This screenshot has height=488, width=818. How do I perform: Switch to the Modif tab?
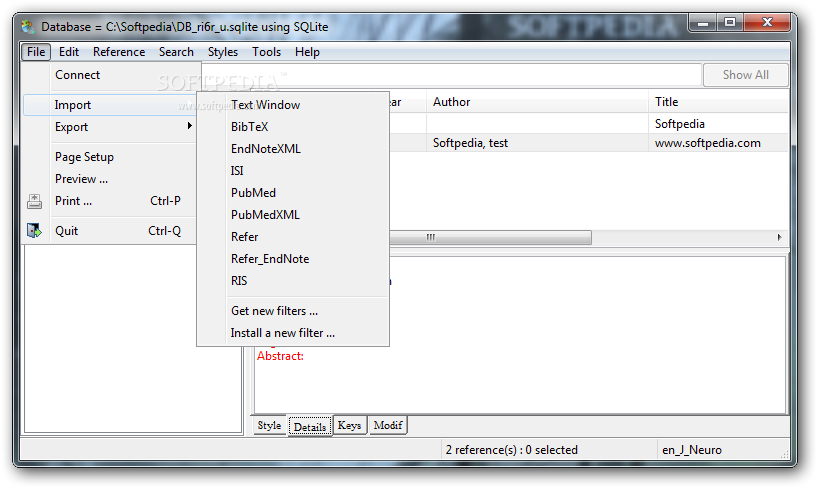388,425
